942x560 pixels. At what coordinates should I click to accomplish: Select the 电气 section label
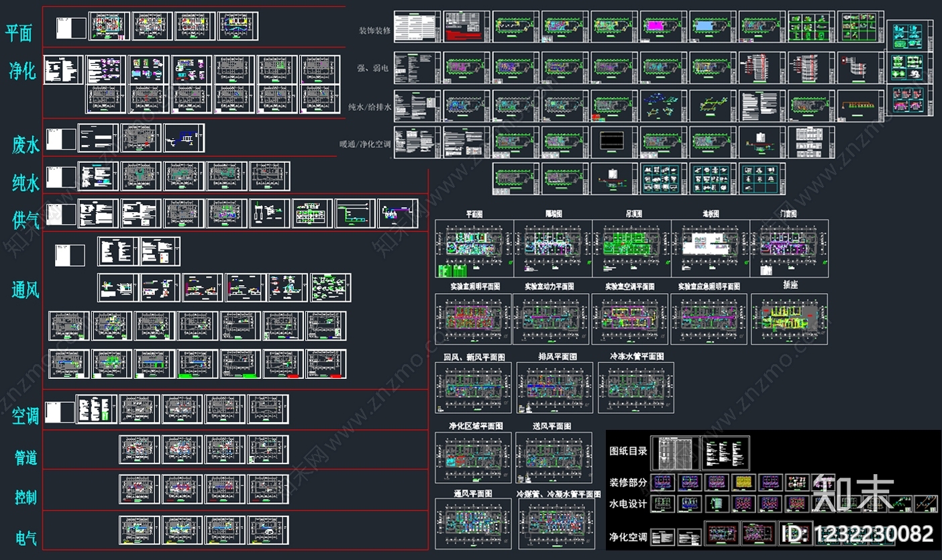click(x=25, y=538)
